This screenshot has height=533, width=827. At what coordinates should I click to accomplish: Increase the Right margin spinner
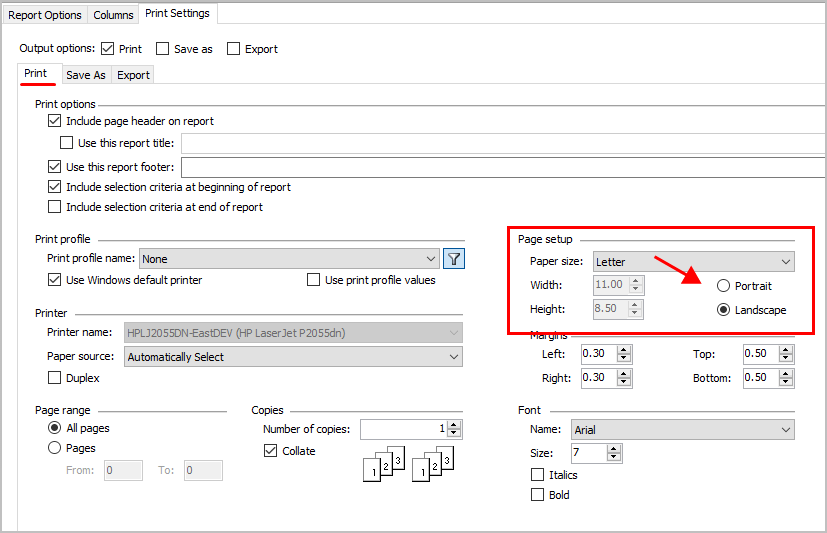(x=624, y=374)
